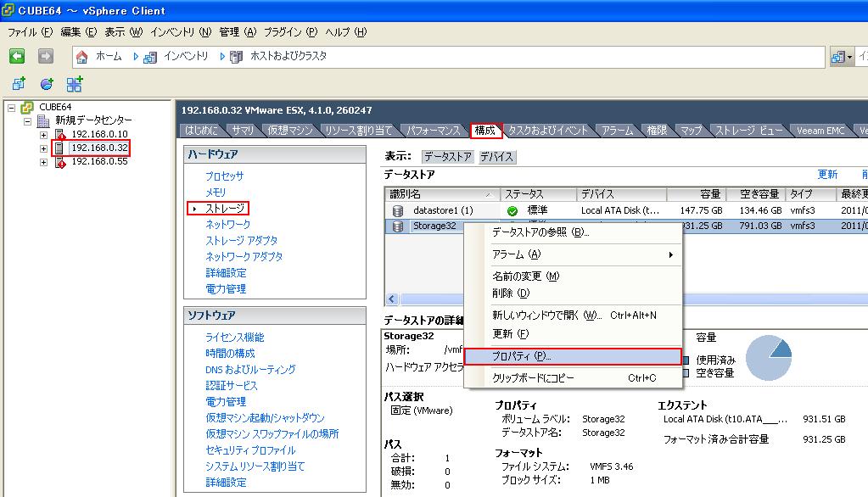Click the デバイス view button
The width and height of the screenshot is (868, 497).
496,157
